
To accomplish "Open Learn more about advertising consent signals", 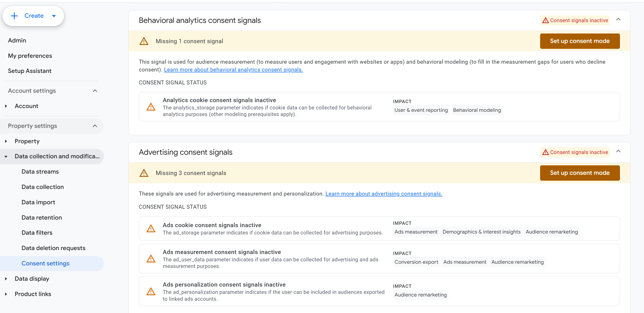I will click(x=384, y=194).
